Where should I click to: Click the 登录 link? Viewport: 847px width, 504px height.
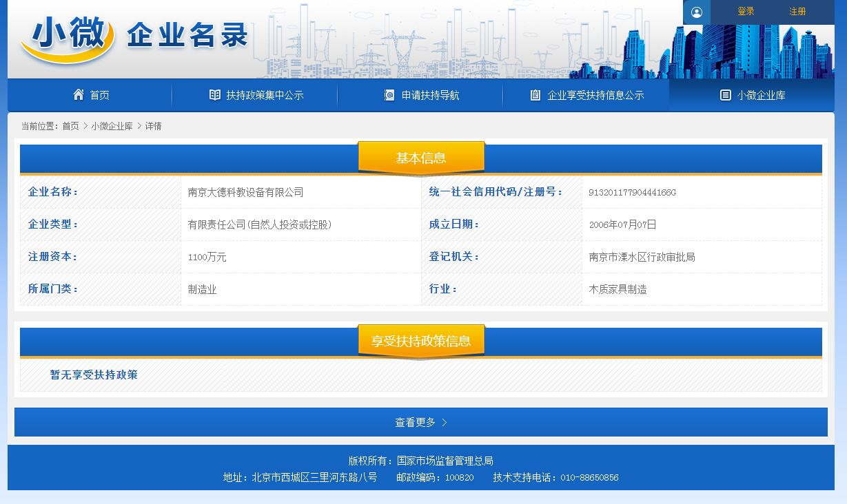(x=746, y=12)
